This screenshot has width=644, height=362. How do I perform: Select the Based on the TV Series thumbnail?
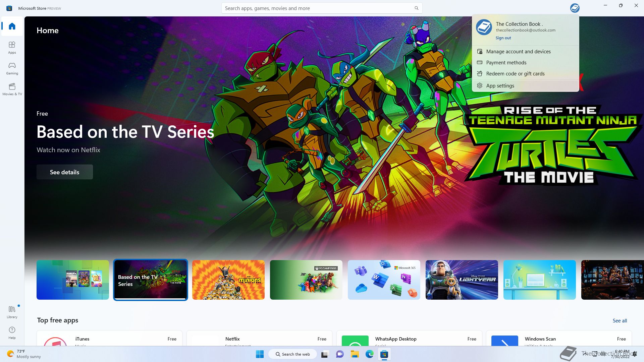click(151, 280)
